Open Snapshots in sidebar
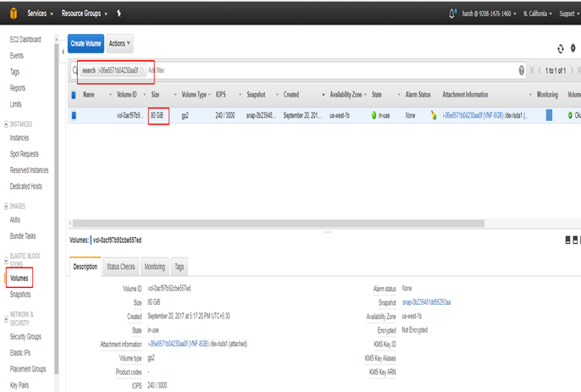Image resolution: width=581 pixels, height=392 pixels. [20, 295]
